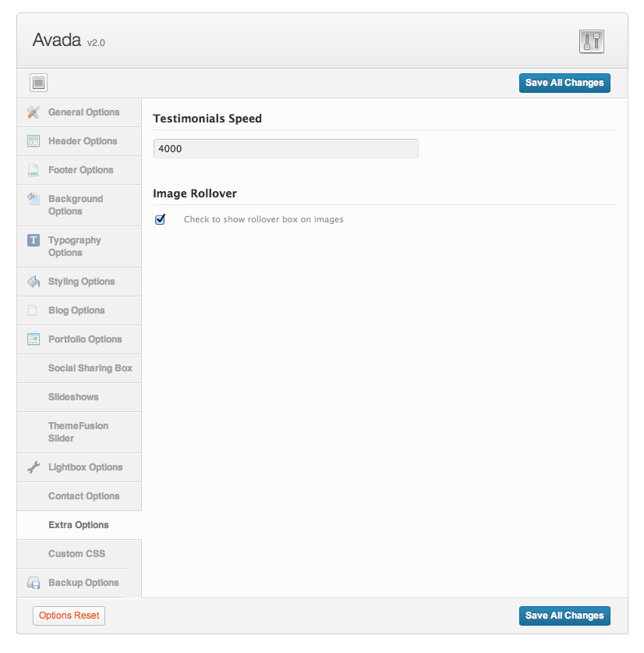644x653 pixels.
Task: Click the Header Options layout icon
Action: point(33,141)
